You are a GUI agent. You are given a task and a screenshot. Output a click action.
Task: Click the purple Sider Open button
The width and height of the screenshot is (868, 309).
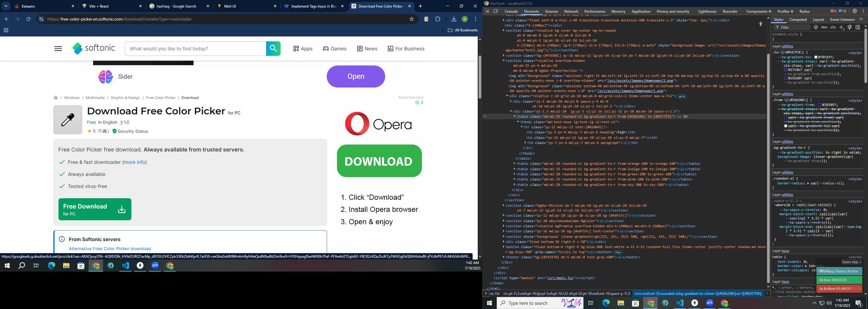pos(356,77)
